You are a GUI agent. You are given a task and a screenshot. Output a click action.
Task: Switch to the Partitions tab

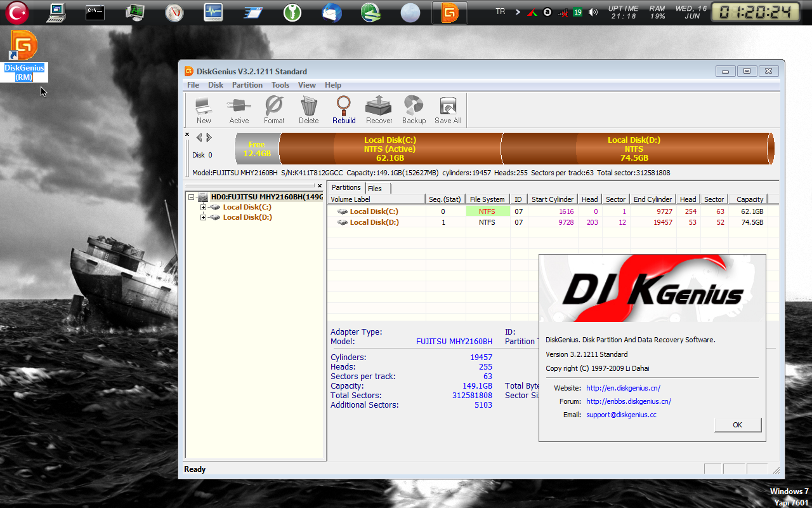pyautogui.click(x=346, y=187)
